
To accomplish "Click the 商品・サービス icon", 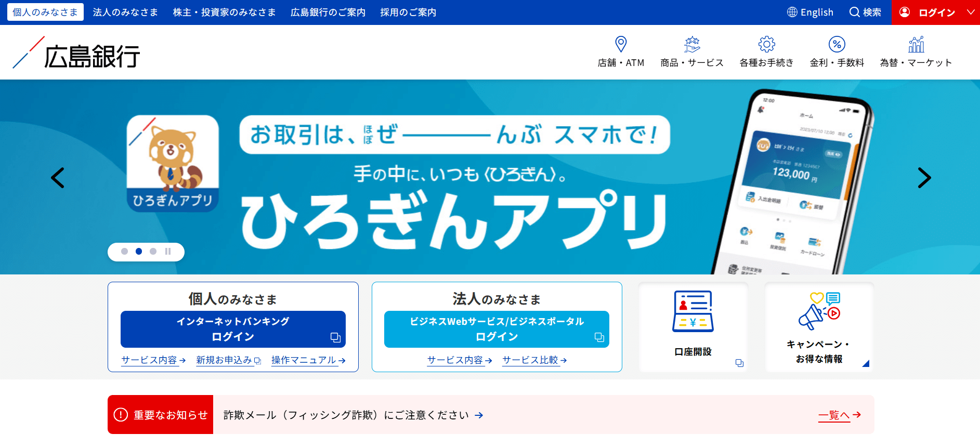I will pyautogui.click(x=691, y=44).
